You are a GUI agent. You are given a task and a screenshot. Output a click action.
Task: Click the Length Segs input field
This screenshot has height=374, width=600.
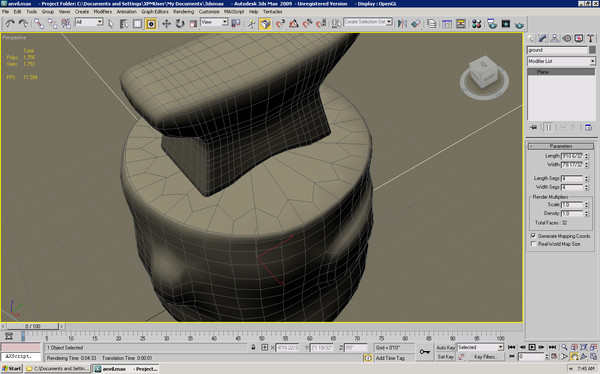(572, 178)
